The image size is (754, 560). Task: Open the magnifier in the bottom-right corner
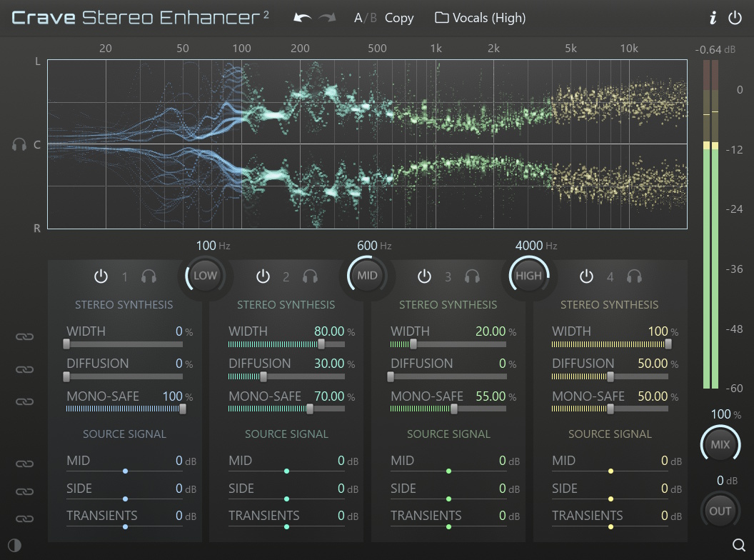click(737, 543)
